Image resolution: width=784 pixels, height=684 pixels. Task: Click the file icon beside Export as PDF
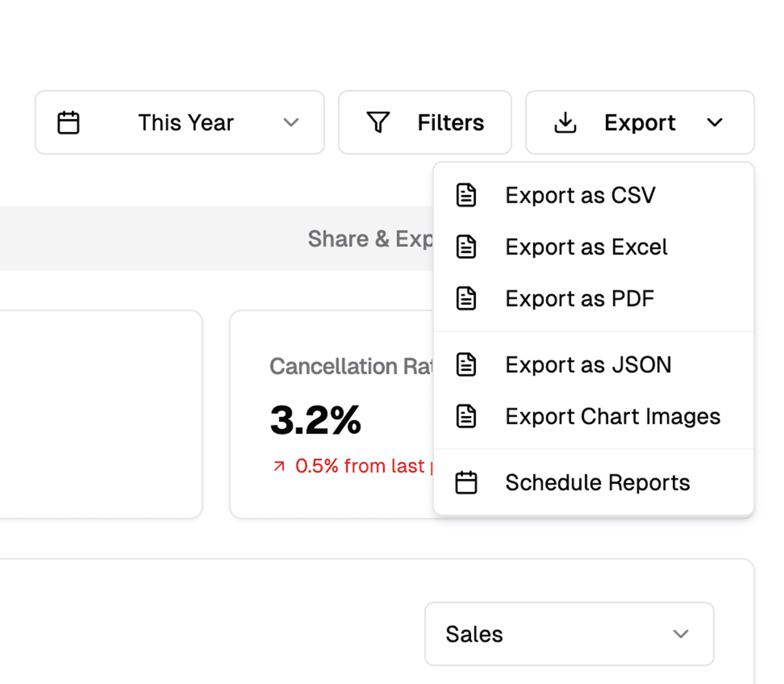tap(466, 298)
